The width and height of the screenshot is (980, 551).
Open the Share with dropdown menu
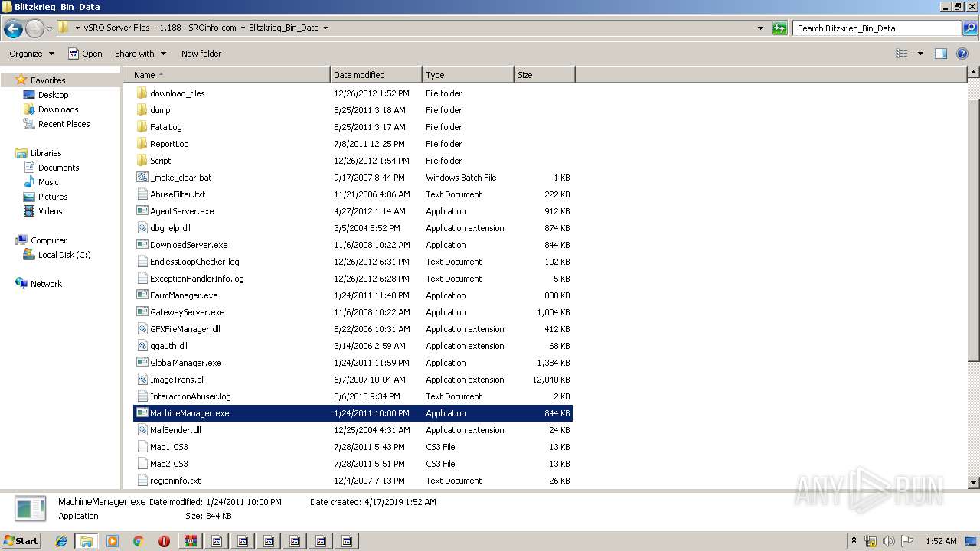140,54
